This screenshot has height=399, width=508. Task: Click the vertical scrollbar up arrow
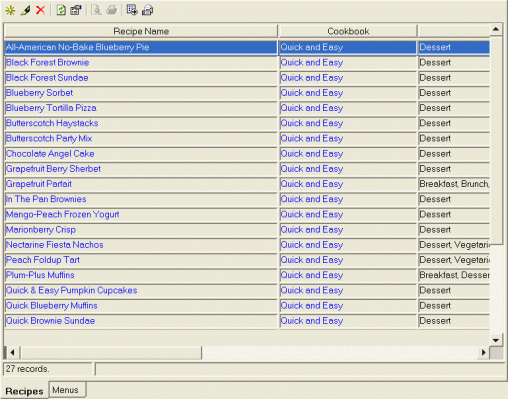(x=496, y=29)
